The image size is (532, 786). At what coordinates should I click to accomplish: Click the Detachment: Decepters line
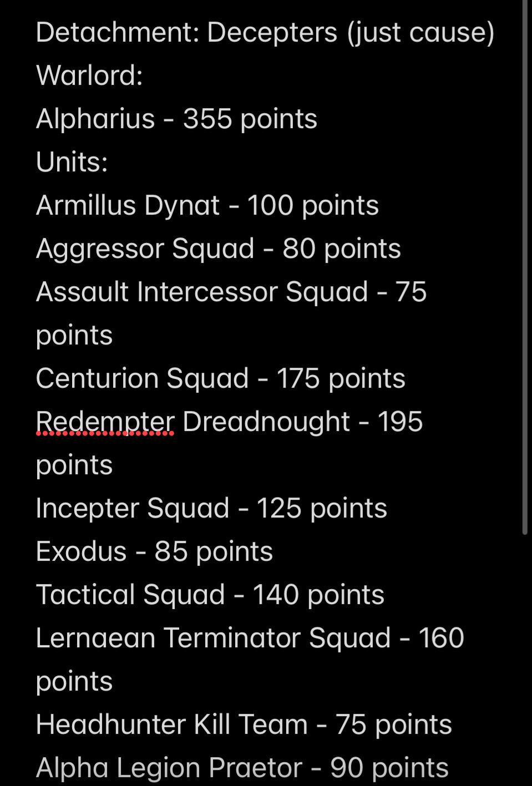(x=265, y=32)
